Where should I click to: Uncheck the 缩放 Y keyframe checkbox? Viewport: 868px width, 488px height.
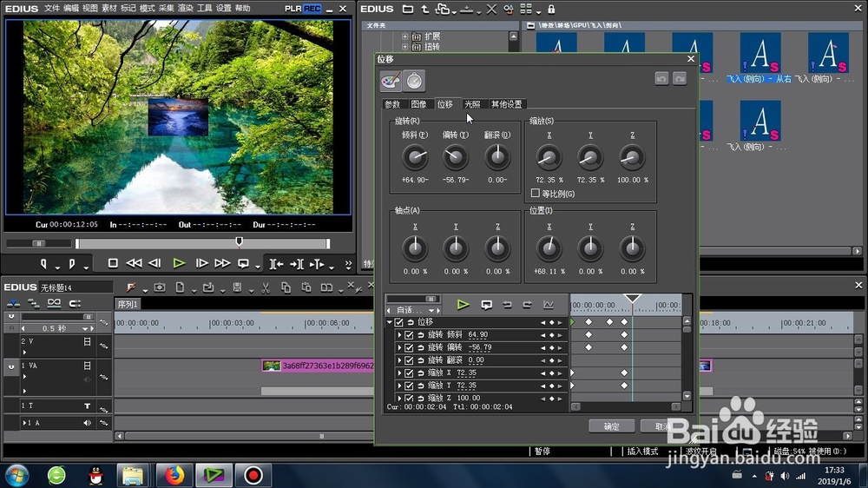(409, 386)
